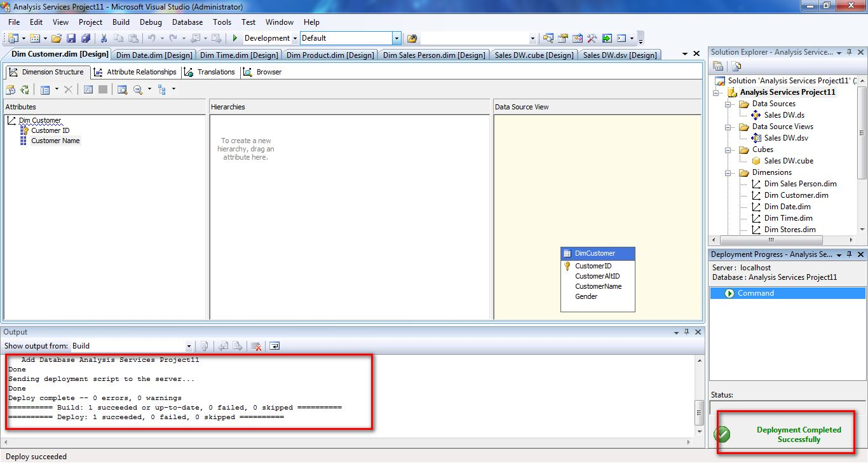Toggle Word Wrap icon in Output toolbar

275,346
